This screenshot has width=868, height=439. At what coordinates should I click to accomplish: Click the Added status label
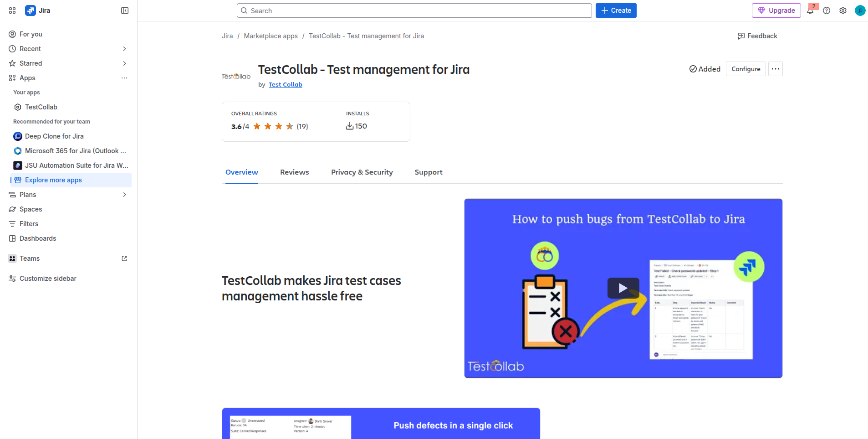(705, 69)
